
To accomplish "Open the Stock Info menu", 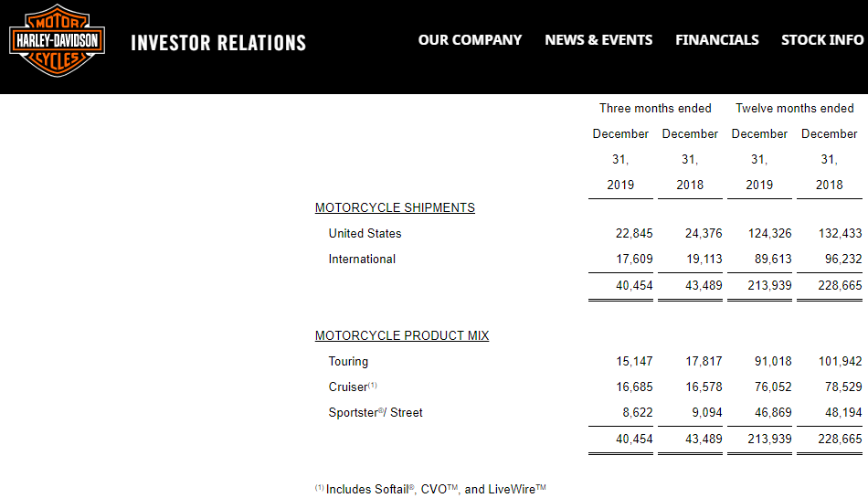I will click(821, 40).
